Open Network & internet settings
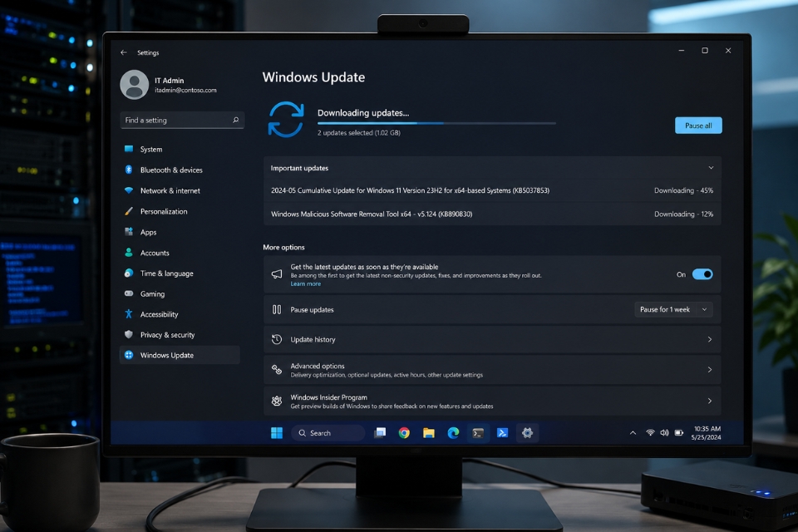This screenshot has width=798, height=532. 180,191
